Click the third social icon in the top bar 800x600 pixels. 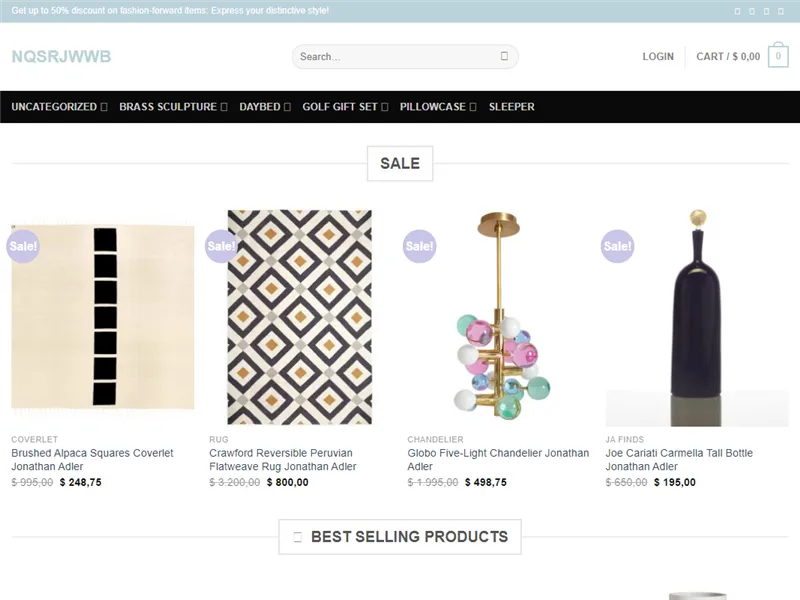(x=767, y=11)
